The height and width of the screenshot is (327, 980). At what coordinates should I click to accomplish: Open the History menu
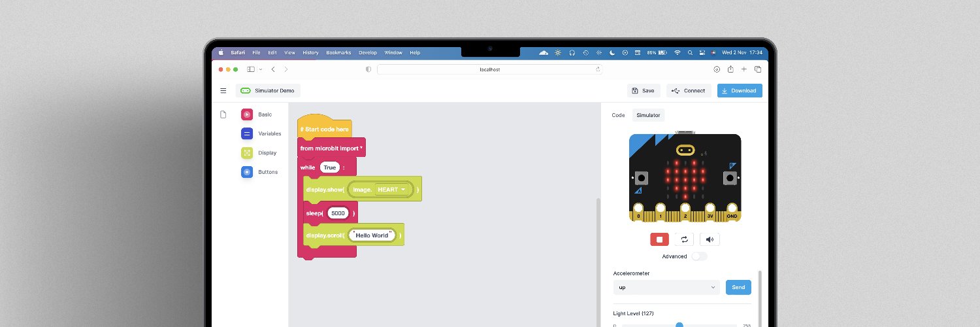click(x=311, y=52)
